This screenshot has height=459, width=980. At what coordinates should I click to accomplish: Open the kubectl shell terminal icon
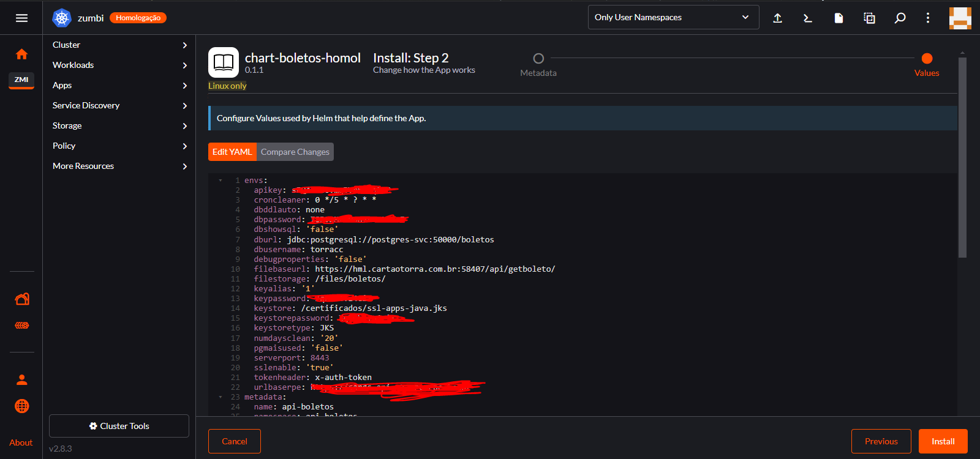point(808,18)
